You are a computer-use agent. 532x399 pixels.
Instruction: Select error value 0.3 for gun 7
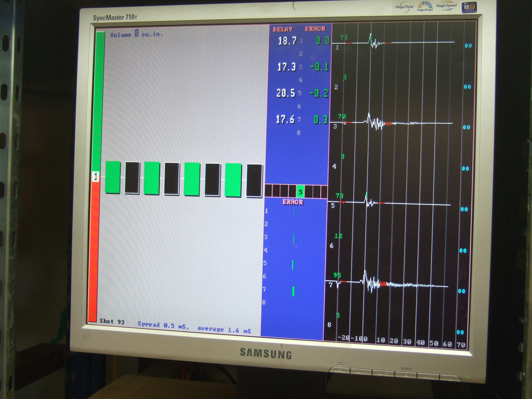point(320,120)
